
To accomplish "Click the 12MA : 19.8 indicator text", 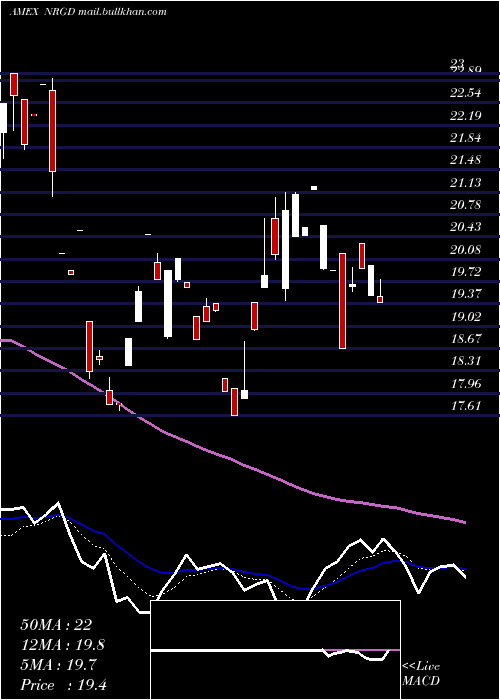I will click(63, 645).
